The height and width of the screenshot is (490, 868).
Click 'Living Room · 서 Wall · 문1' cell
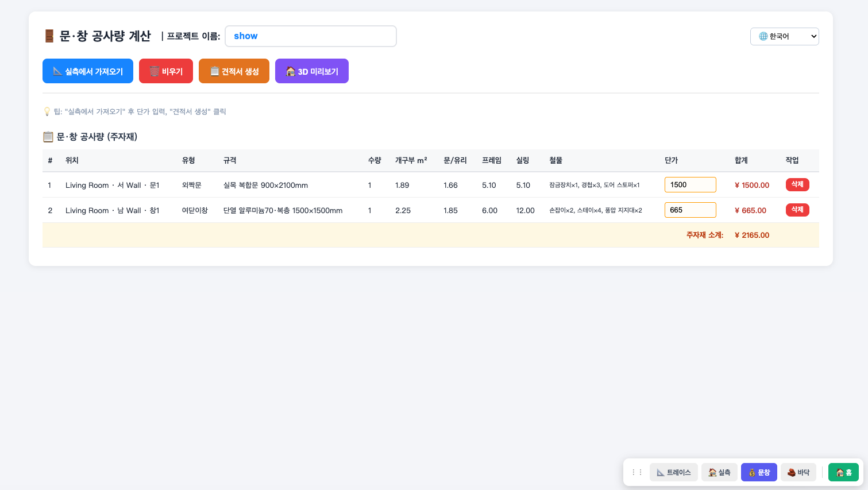point(113,186)
